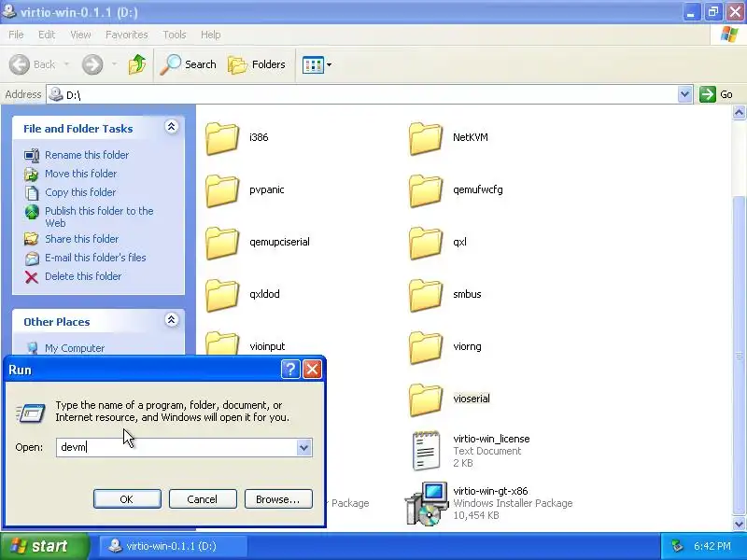Close the Run dialog with red X
Screen dimensions: 747x560
tap(312, 369)
